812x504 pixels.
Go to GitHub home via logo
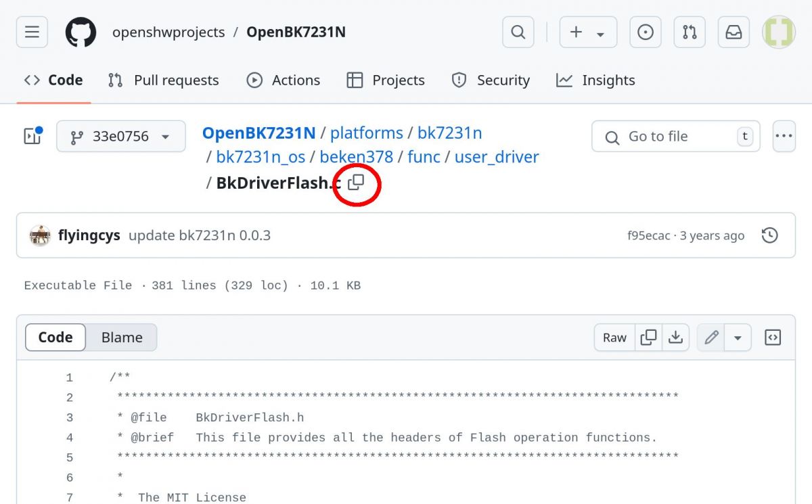(81, 32)
